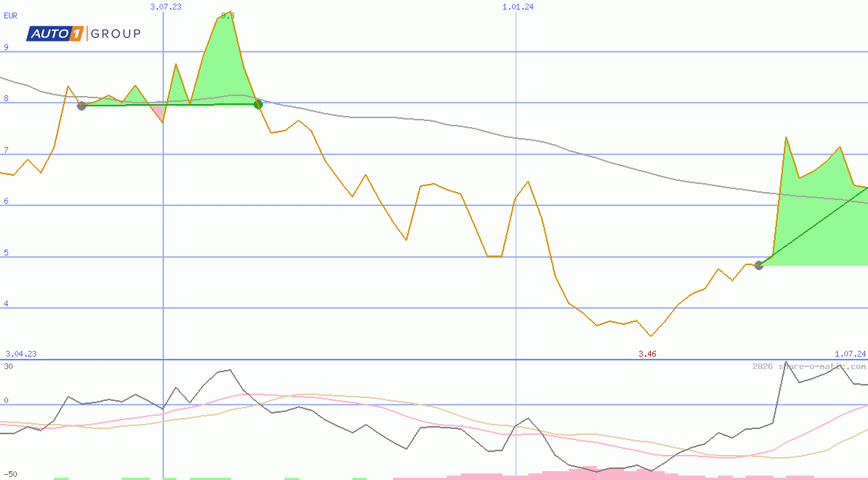Click the -50 oscillator axis label
Screen dimensions: 868x480
coord(10,474)
